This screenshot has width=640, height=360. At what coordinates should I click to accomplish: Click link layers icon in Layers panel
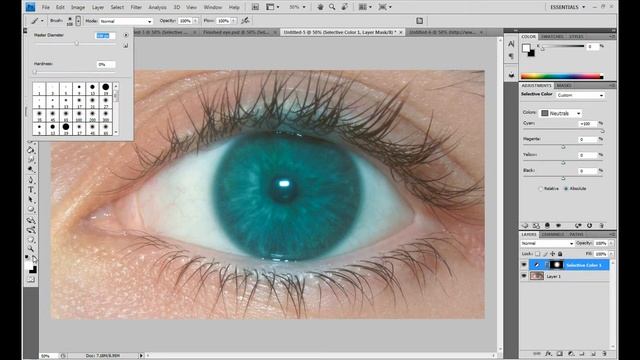click(x=537, y=353)
